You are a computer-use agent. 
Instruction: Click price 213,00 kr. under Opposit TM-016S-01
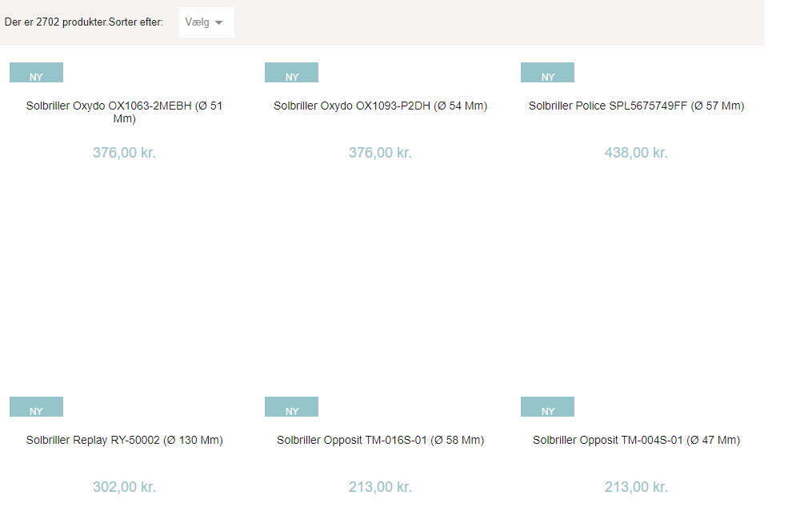380,487
